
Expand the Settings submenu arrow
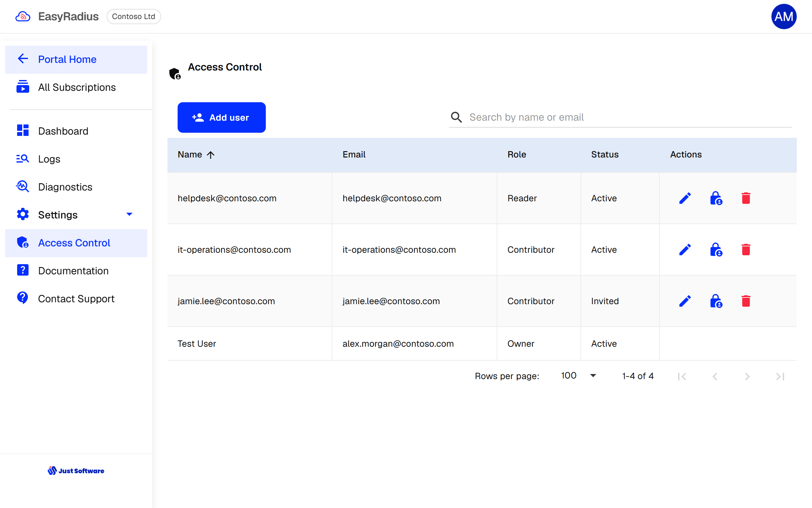pyautogui.click(x=129, y=214)
